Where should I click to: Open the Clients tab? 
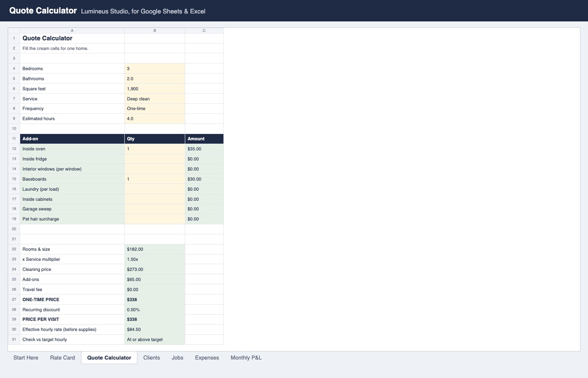coord(152,358)
